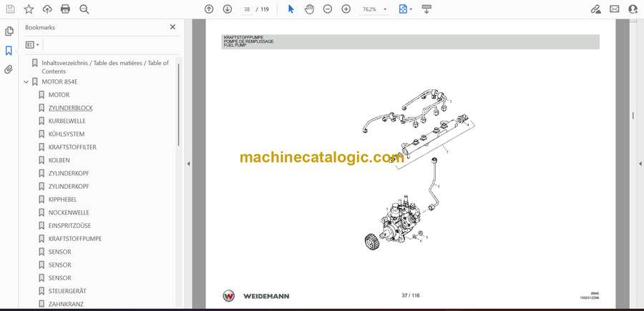Go to the next page arrow
The image size is (644, 311).
pos(228,9)
